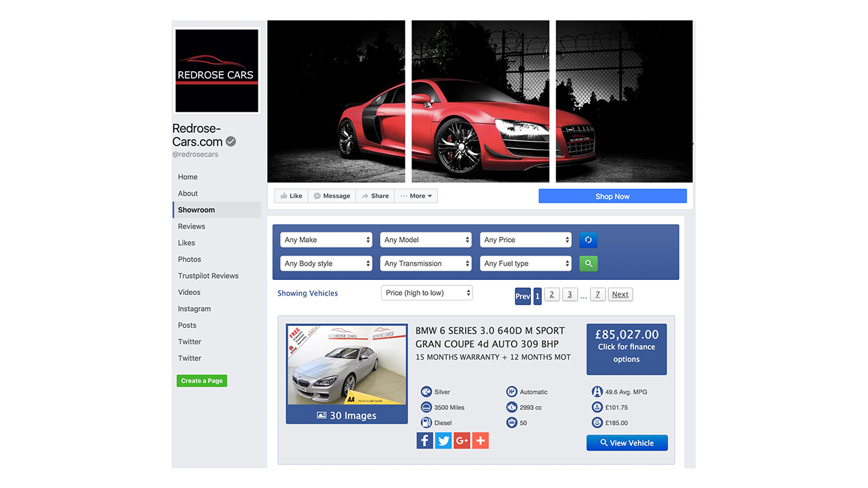Click the green search magnifier icon
The width and height of the screenshot is (868, 488).
point(588,264)
